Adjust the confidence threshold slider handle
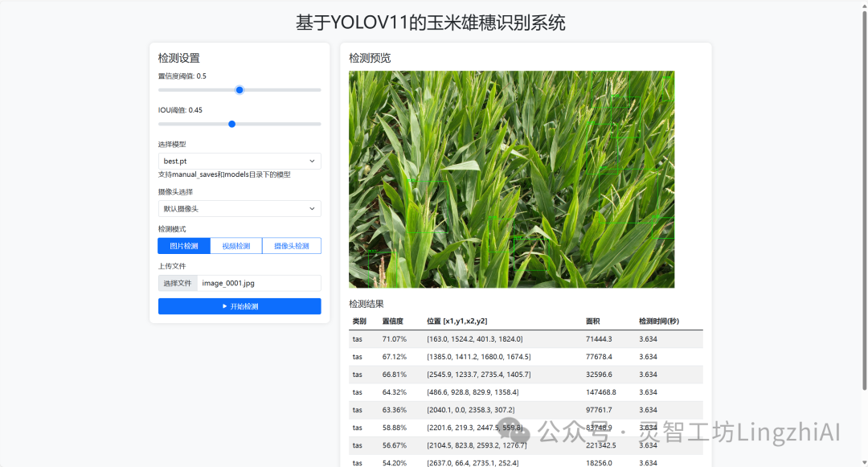The width and height of the screenshot is (868, 467). tap(240, 90)
